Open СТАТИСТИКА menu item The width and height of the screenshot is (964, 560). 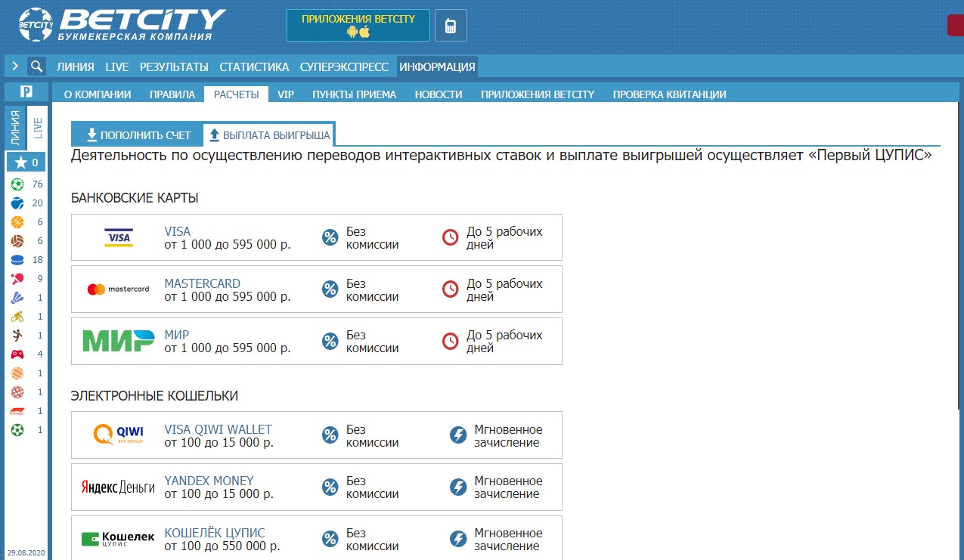[254, 67]
